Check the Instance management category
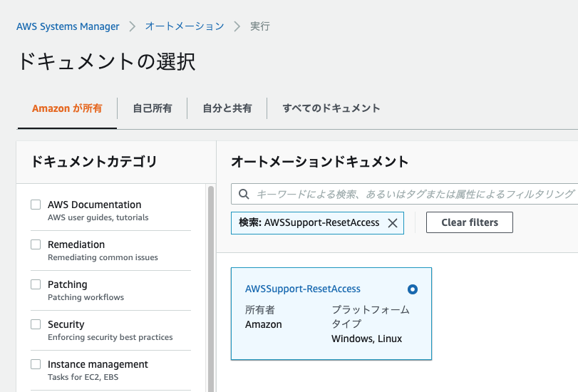Image resolution: width=578 pixels, height=392 pixels. (36, 364)
